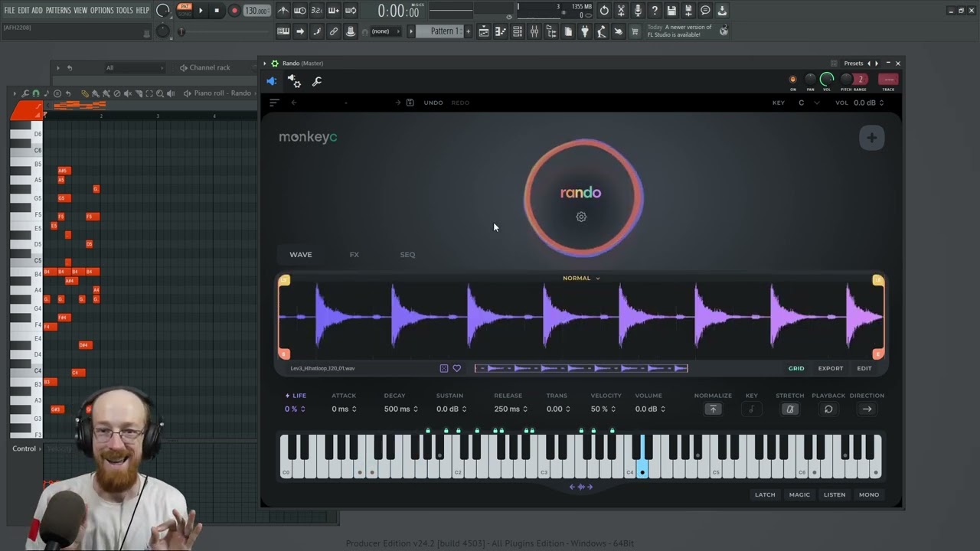This screenshot has width=980, height=551.
Task: Adjust the VOL 0.0 dB stepper
Action: point(869,103)
